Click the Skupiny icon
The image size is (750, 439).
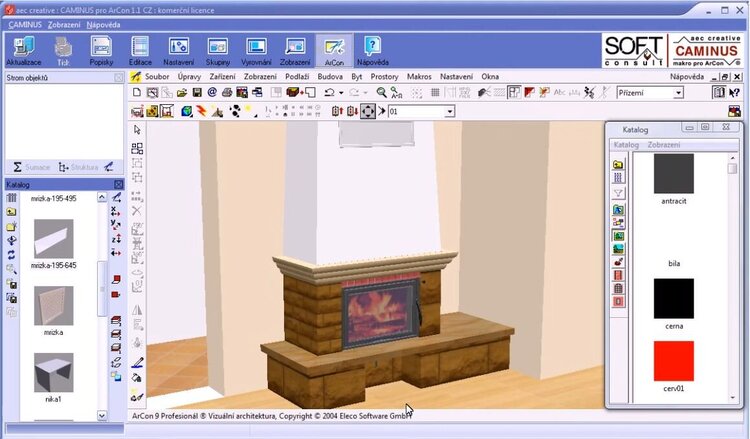click(x=218, y=51)
